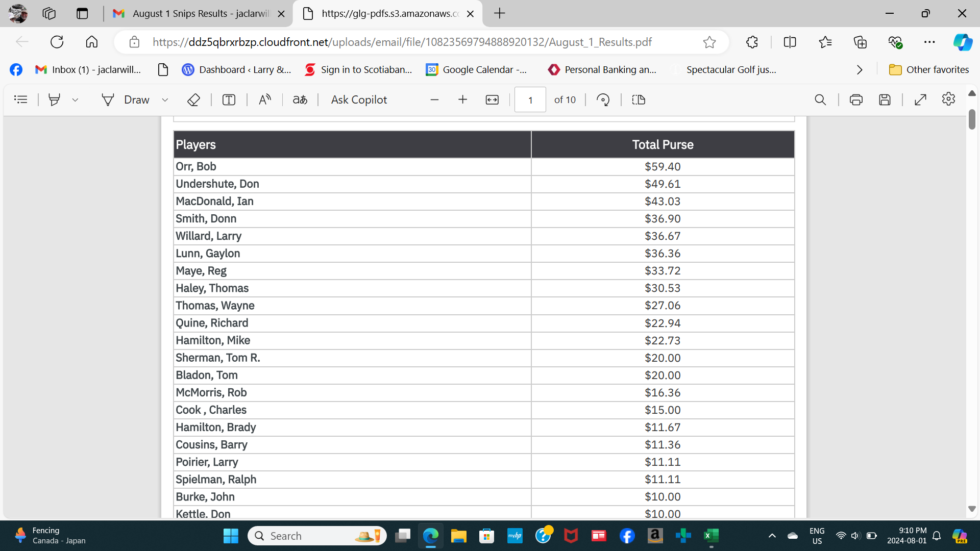
Task: Open the Other favorites folder
Action: [929, 70]
